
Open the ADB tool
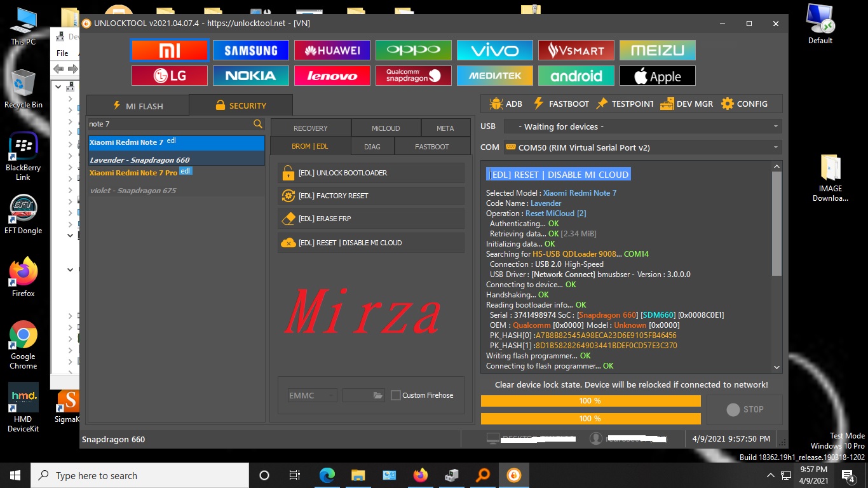tap(506, 104)
